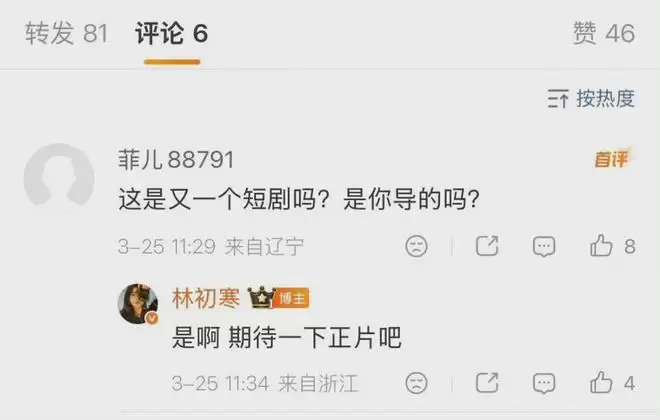
Task: Open 菲儿88791's user profile name
Action: click(176, 159)
